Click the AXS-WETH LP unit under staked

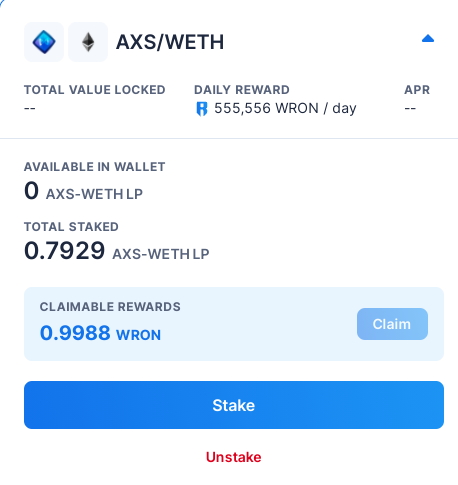point(161,254)
